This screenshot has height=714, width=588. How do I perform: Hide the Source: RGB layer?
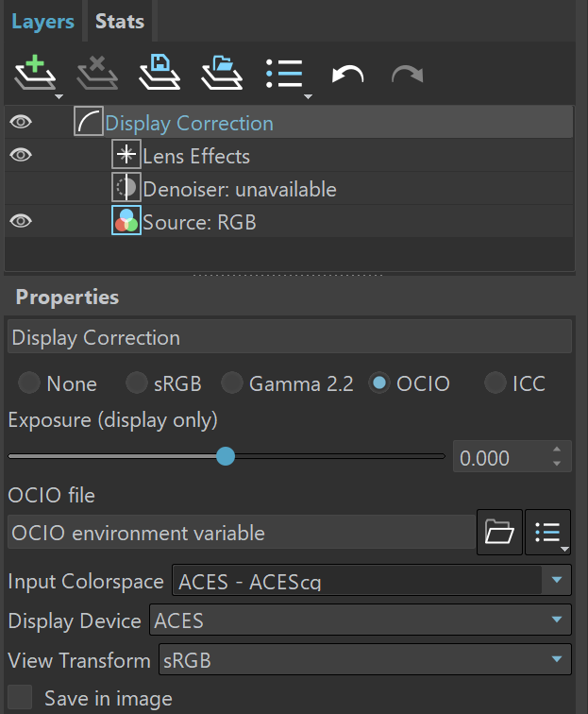tap(21, 221)
